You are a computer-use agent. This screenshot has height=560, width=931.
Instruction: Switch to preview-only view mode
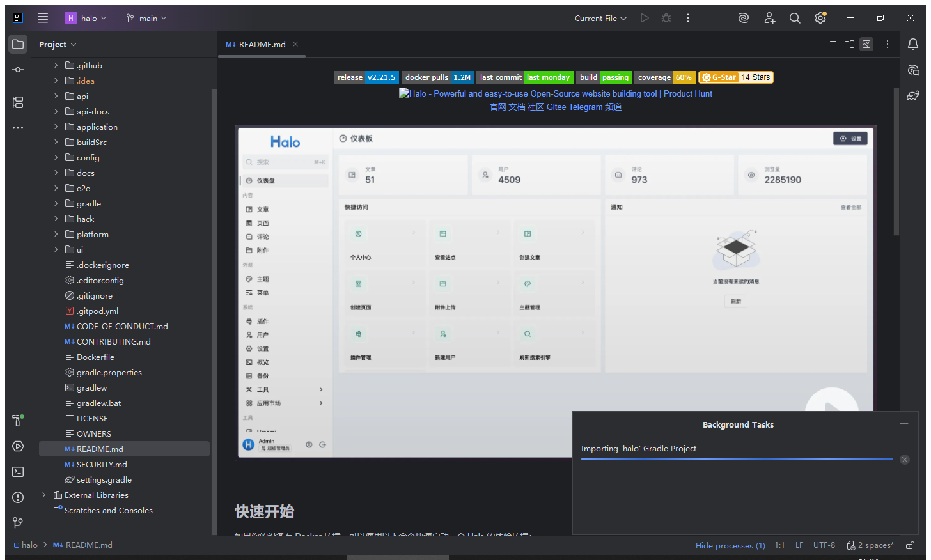[866, 44]
